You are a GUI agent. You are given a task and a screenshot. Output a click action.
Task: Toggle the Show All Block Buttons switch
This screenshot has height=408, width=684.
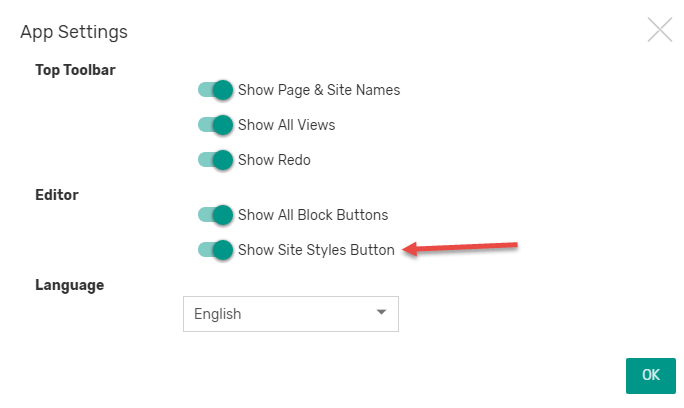coord(215,215)
